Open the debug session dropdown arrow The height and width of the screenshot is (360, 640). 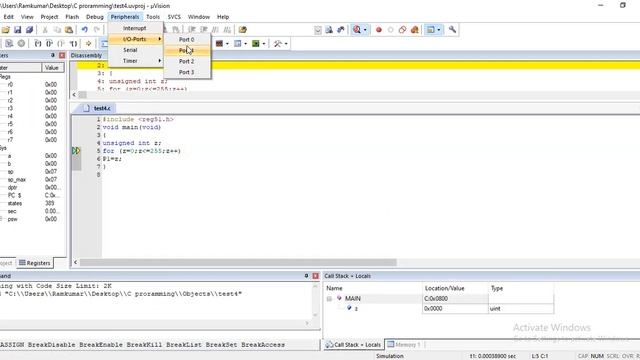(365, 30)
